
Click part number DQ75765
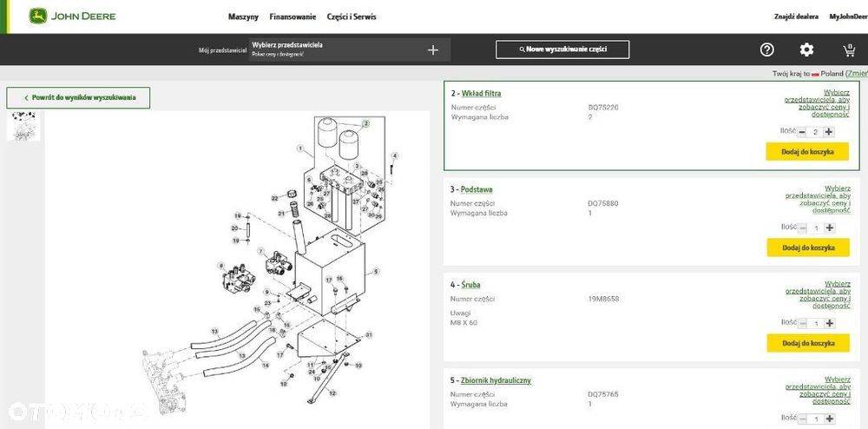603,394
